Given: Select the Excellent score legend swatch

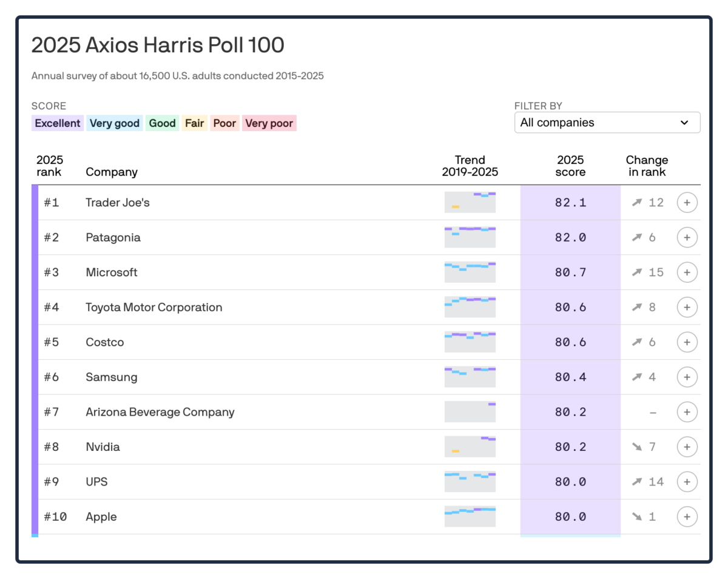Looking at the screenshot, I should 58,123.
